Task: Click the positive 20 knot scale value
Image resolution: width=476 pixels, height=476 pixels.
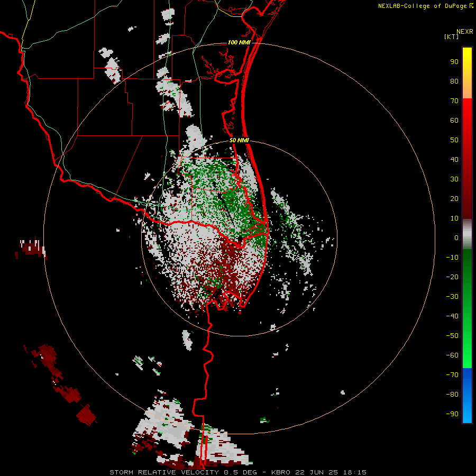Action: point(454,199)
